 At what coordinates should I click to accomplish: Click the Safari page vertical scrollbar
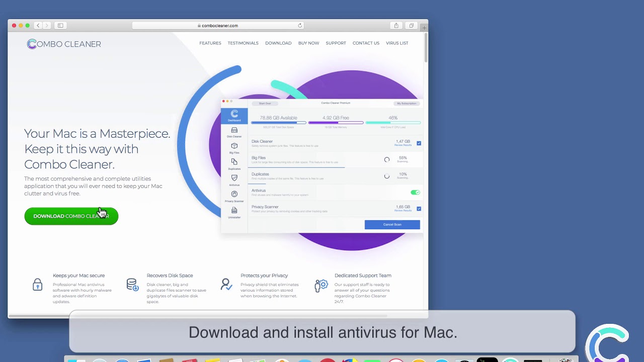pyautogui.click(x=426, y=48)
